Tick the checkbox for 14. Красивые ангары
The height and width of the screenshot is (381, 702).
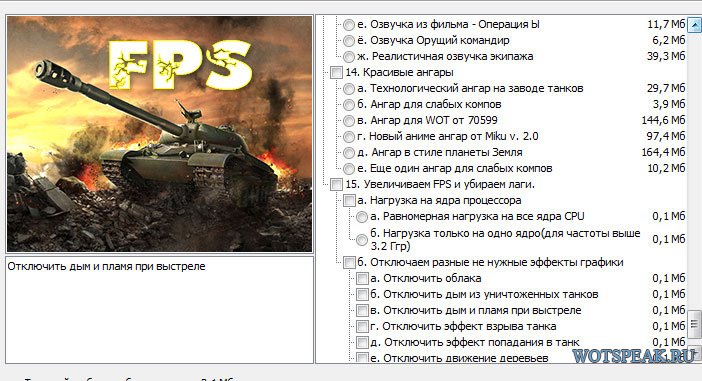pos(336,73)
